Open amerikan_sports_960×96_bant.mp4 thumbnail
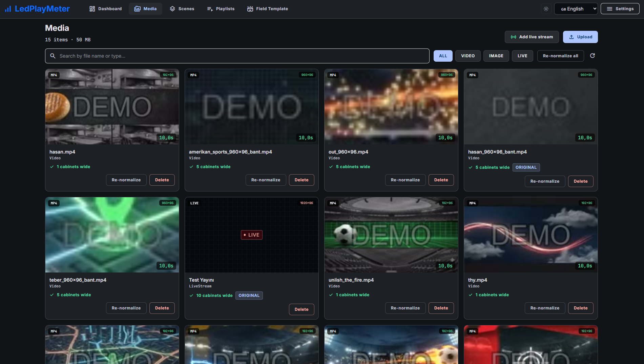 (252, 107)
